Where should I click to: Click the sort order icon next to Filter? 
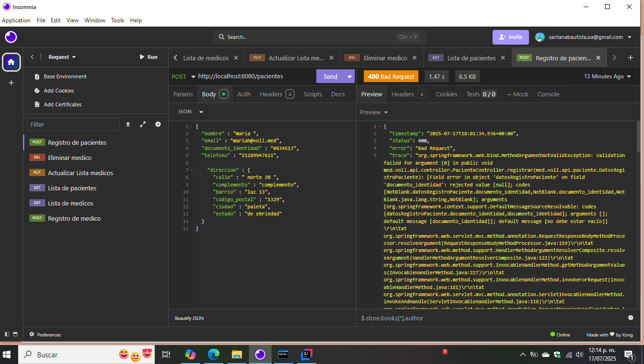pos(128,124)
